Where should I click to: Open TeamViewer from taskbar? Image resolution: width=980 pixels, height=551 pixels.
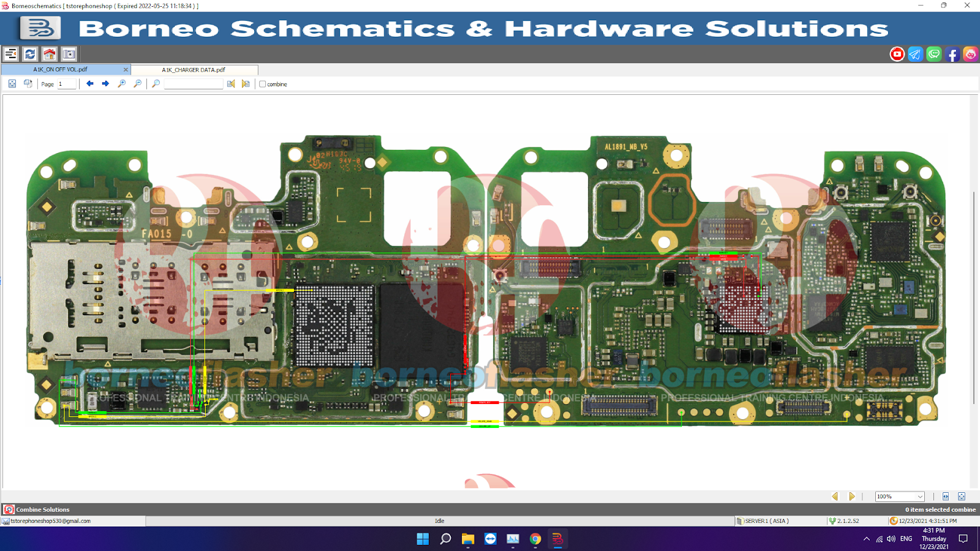(x=490, y=539)
